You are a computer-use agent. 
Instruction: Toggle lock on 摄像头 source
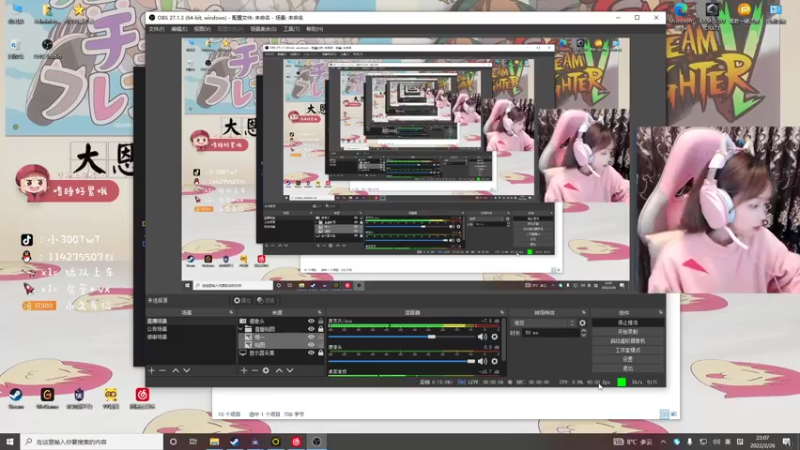(x=320, y=321)
